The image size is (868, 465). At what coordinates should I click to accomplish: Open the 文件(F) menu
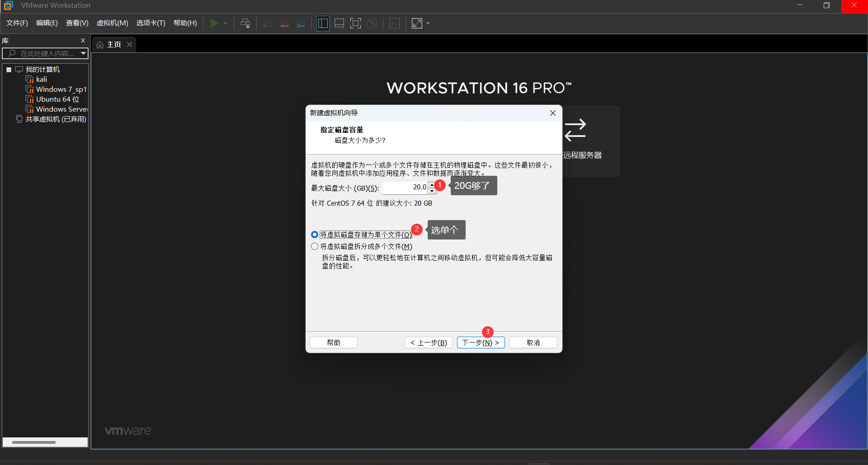[x=17, y=23]
